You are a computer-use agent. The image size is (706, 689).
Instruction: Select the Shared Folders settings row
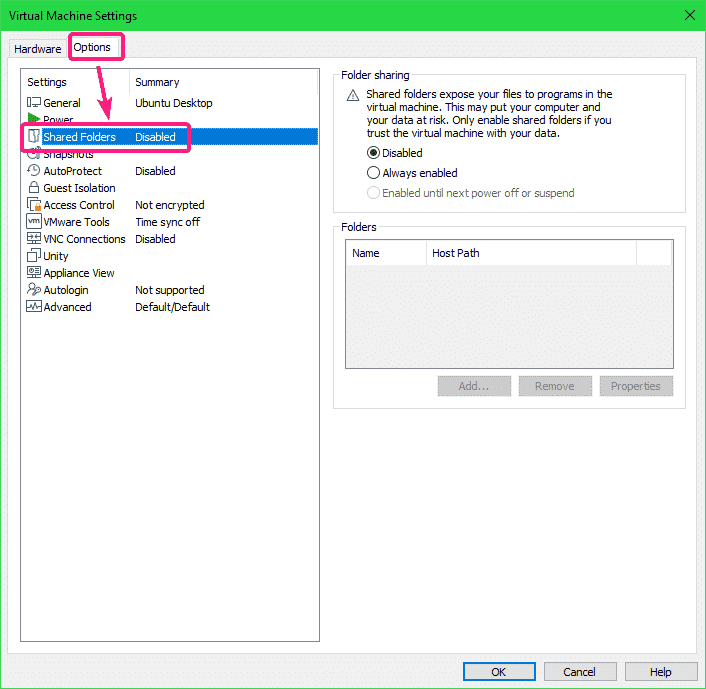[171, 136]
